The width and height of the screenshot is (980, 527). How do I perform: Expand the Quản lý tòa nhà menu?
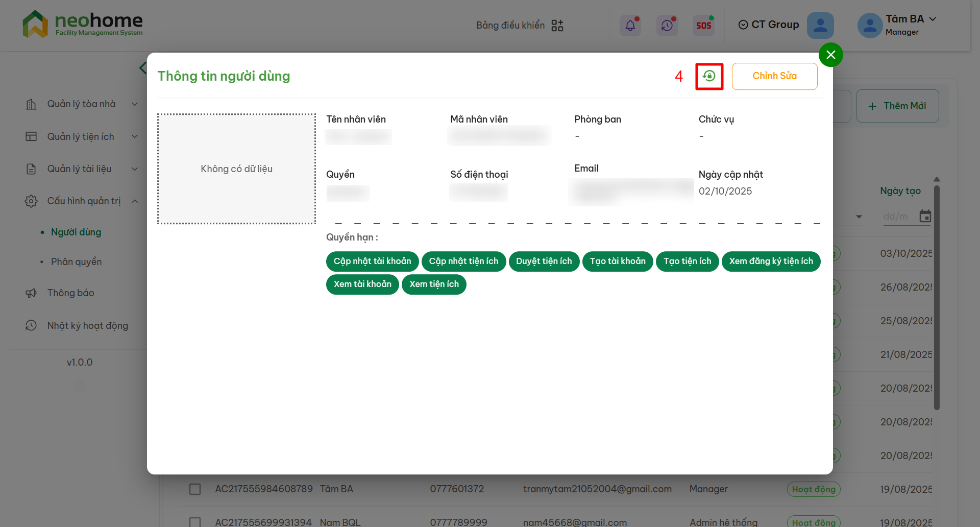pyautogui.click(x=82, y=104)
